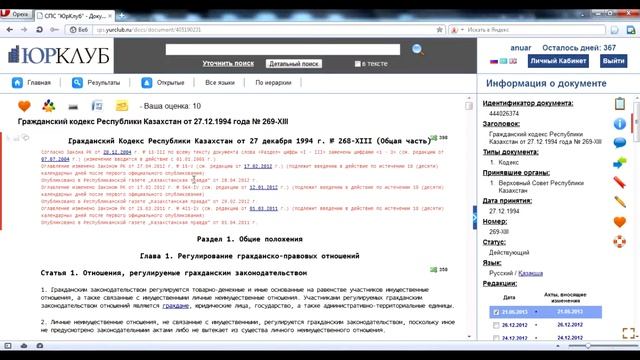Viewport: 640px width, 360px height.
Task: Click the red bookmark ribbon icon
Action: (x=620, y=182)
